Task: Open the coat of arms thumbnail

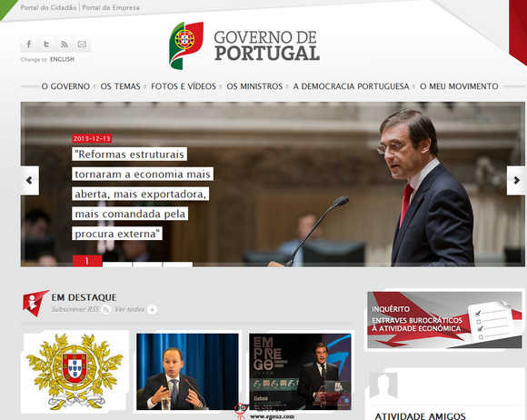Action: coord(75,372)
